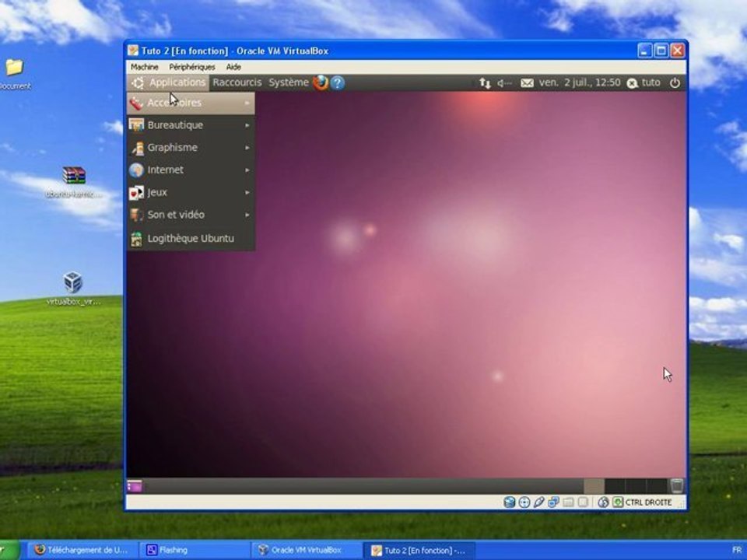Click the CTRL DROITE host key label

[x=648, y=502]
